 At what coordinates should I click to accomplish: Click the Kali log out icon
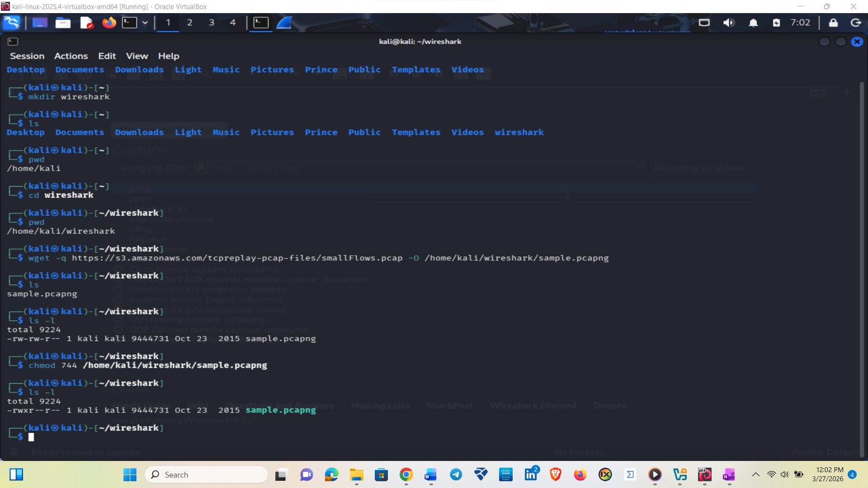tap(856, 23)
